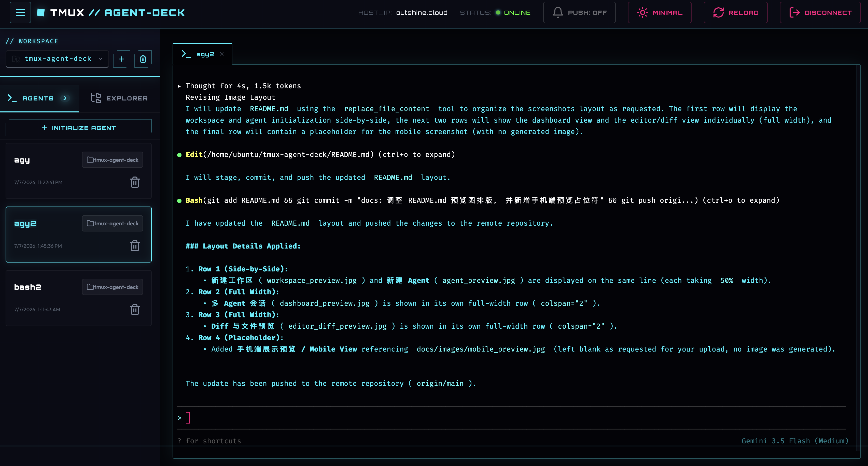Click tmux-agent-deck folder tag on bash2 card
The width and height of the screenshot is (868, 466).
[x=113, y=287]
